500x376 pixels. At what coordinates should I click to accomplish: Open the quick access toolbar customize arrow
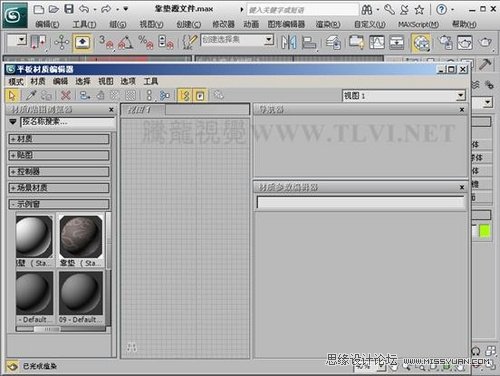point(126,9)
